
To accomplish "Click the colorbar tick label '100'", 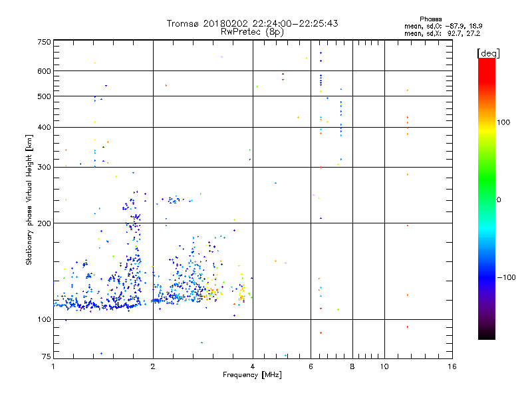I will tap(503, 122).
